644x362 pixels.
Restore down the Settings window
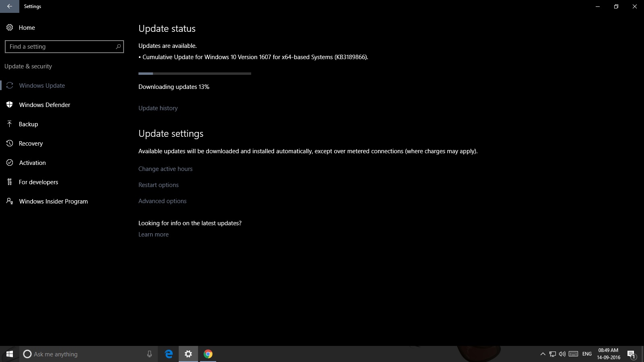click(616, 6)
